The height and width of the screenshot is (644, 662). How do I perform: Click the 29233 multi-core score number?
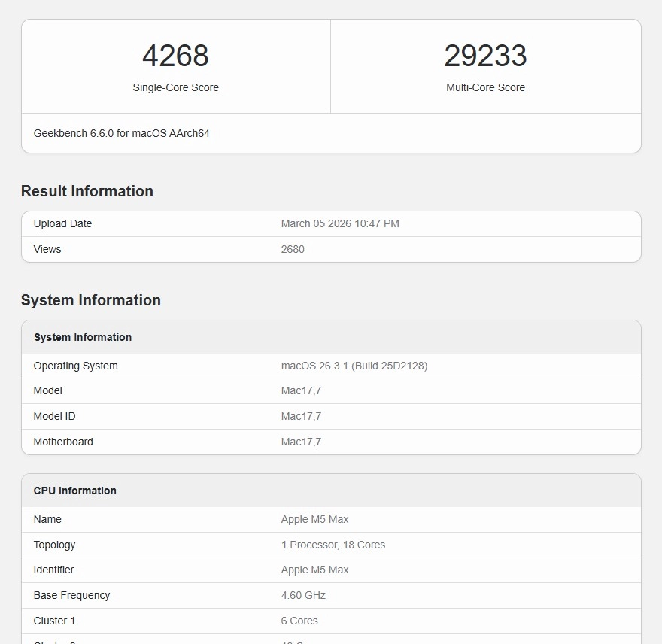(485, 56)
